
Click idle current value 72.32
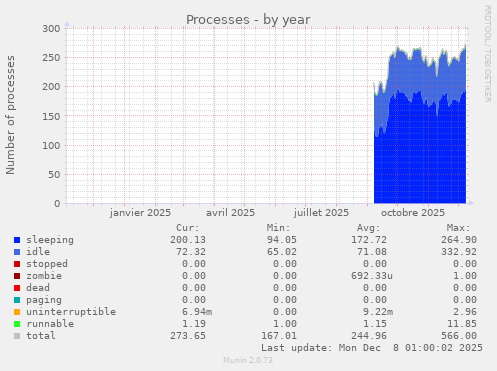pyautogui.click(x=191, y=252)
